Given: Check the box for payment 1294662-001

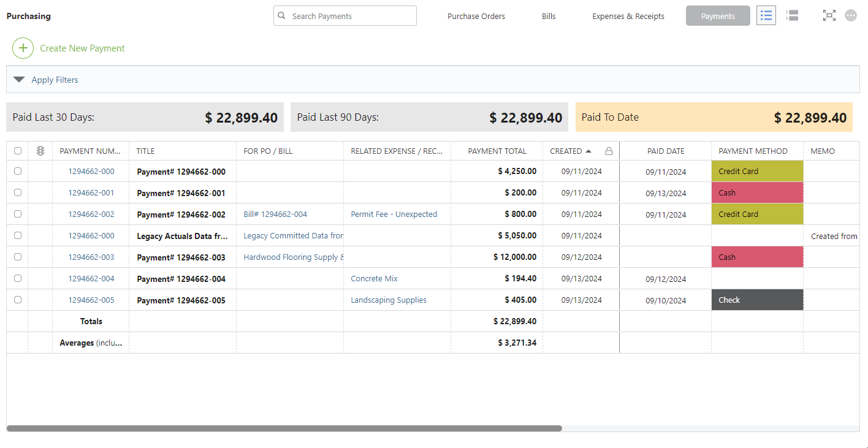Looking at the screenshot, I should pyautogui.click(x=18, y=192).
